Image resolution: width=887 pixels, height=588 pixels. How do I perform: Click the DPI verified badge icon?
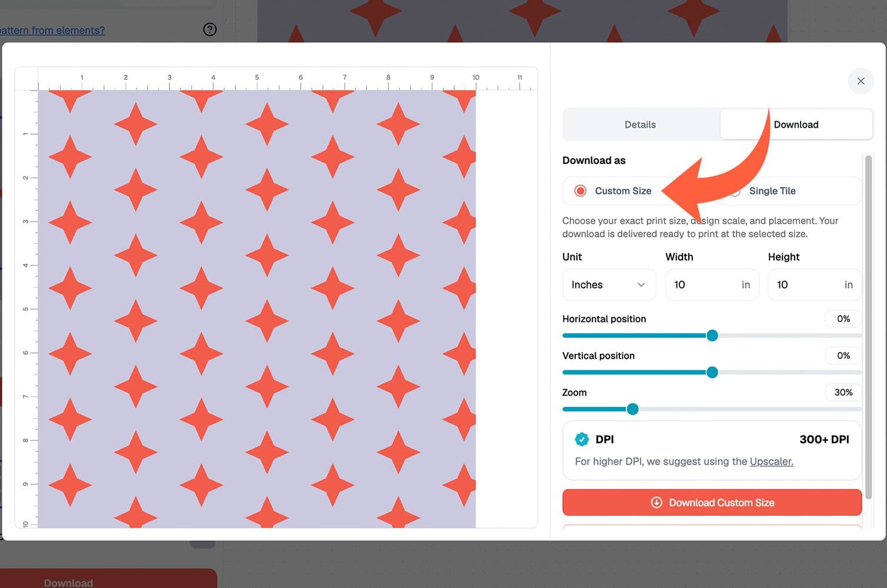(582, 439)
